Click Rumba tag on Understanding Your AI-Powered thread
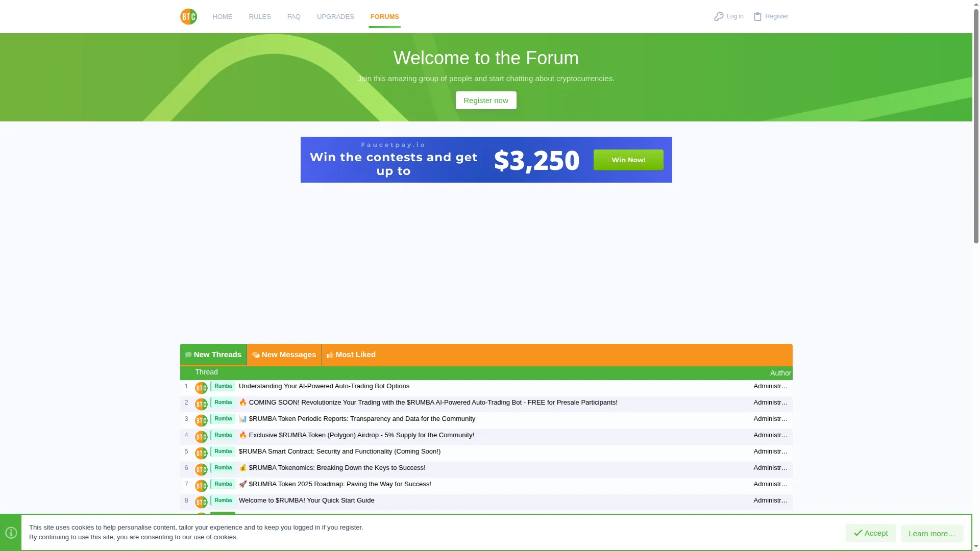This screenshot has width=980, height=551. (223, 386)
